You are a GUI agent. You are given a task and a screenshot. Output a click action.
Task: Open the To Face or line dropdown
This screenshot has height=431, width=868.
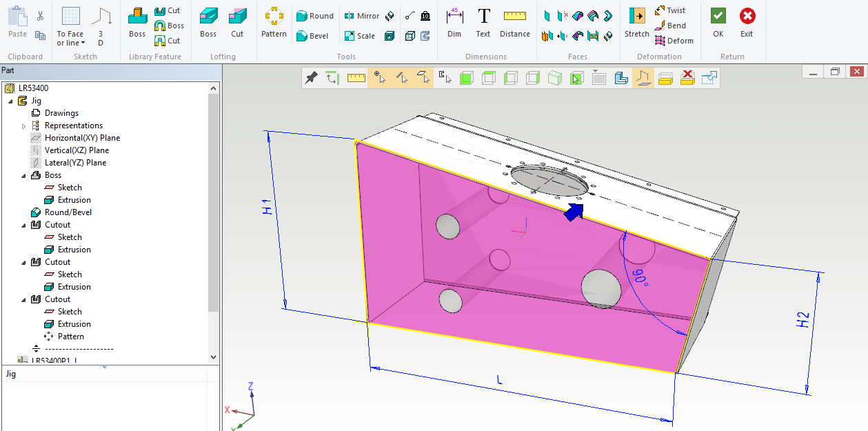coord(70,39)
